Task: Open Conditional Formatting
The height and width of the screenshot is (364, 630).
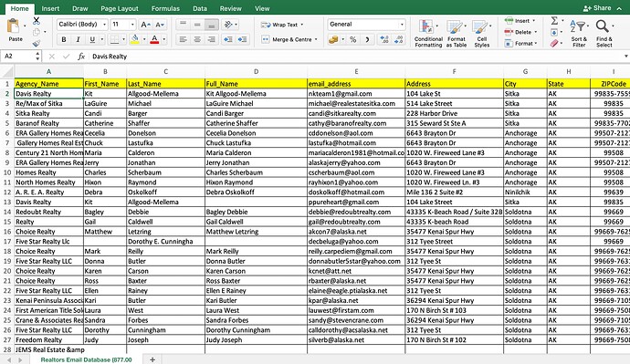Action: (428, 34)
